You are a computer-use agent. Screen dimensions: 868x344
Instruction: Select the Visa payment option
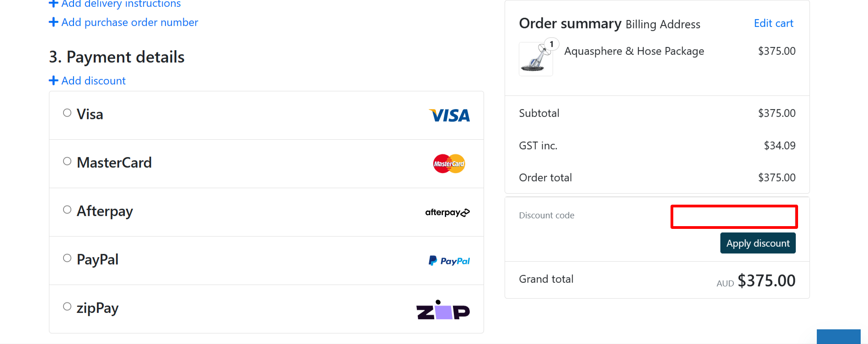67,112
